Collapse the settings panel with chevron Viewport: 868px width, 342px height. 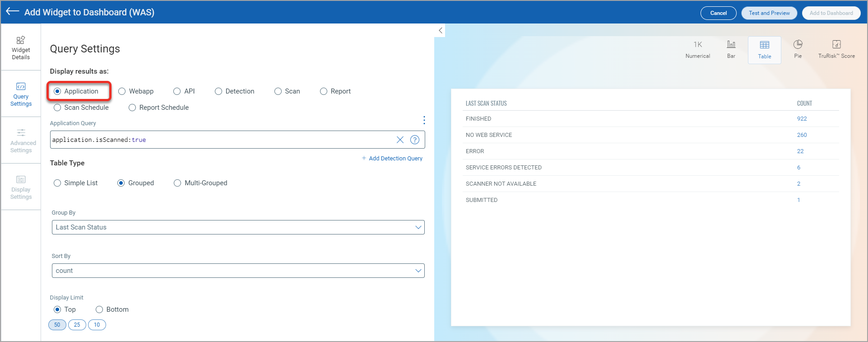[x=440, y=30]
